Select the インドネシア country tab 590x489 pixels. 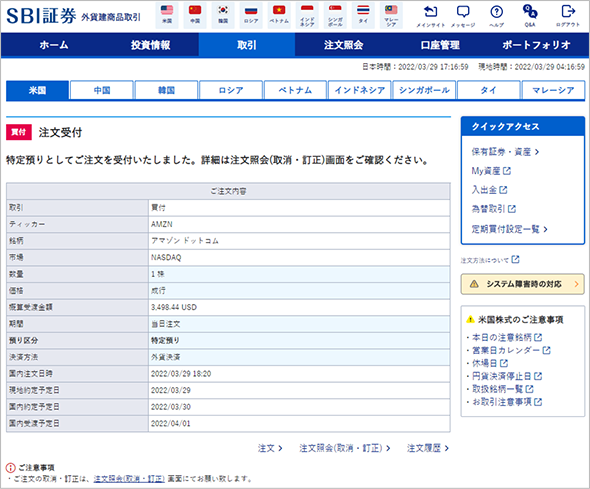(360, 90)
